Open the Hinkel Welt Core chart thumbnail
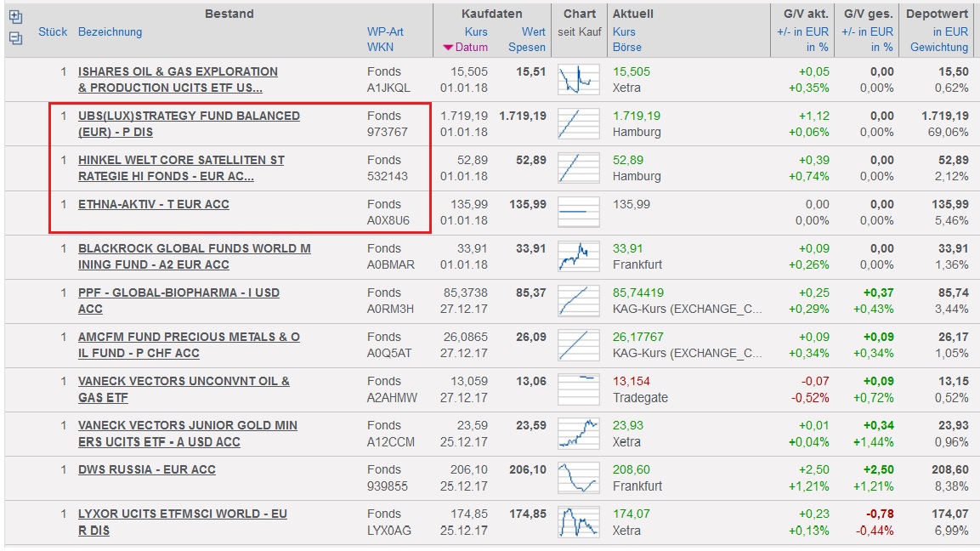980x551 pixels. point(579,168)
